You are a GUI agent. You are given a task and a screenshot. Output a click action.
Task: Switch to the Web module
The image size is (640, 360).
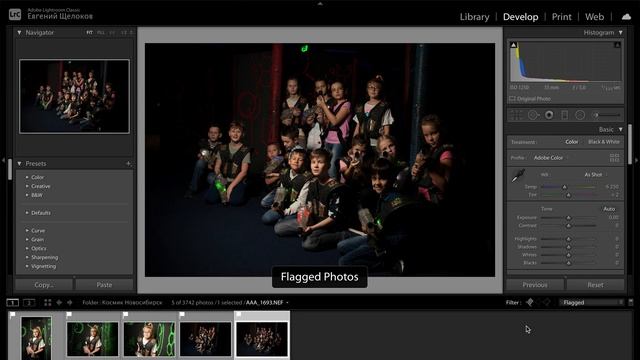[594, 17]
